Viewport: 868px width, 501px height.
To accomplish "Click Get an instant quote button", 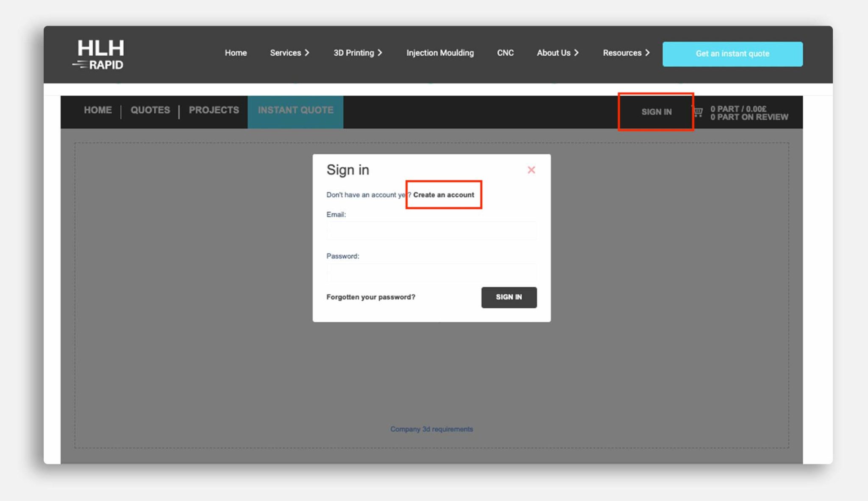I will click(x=732, y=54).
